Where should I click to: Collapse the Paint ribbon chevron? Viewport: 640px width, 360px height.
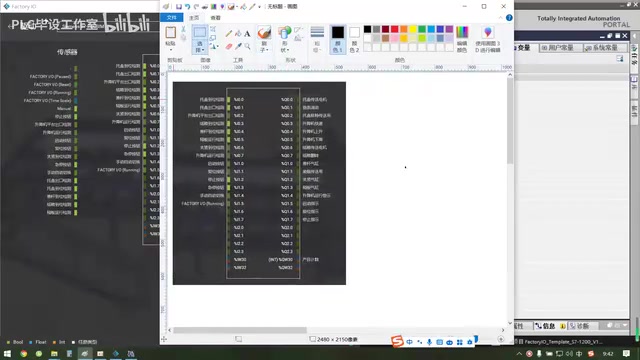pos(501,18)
